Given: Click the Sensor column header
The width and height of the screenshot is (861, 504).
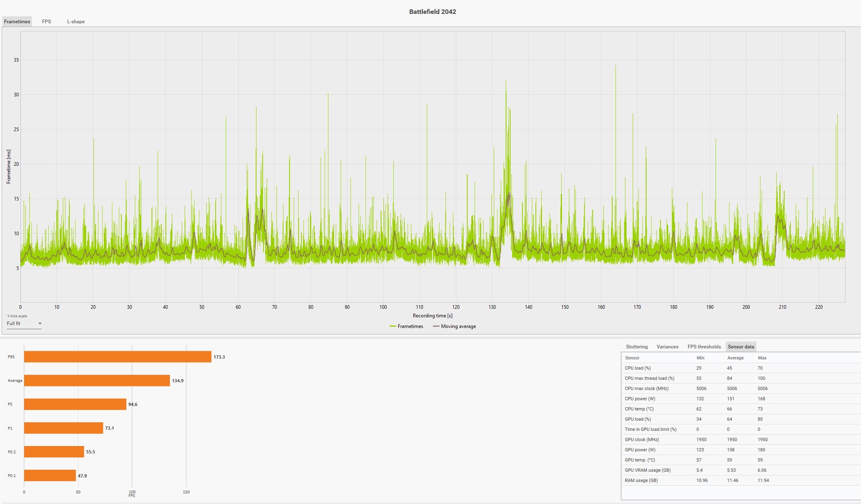Looking at the screenshot, I should [632, 358].
